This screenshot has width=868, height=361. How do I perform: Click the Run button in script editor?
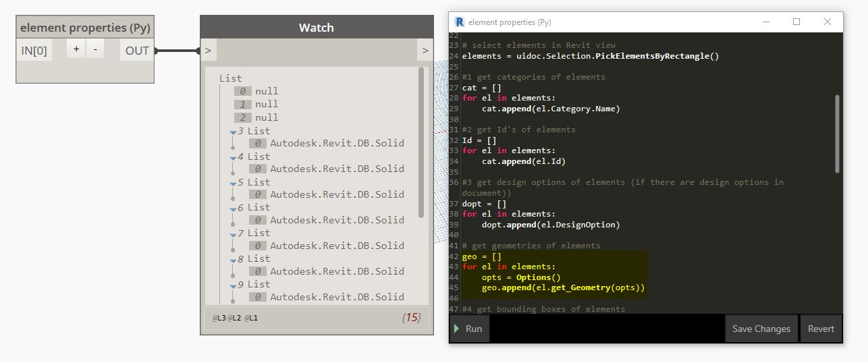coord(470,329)
